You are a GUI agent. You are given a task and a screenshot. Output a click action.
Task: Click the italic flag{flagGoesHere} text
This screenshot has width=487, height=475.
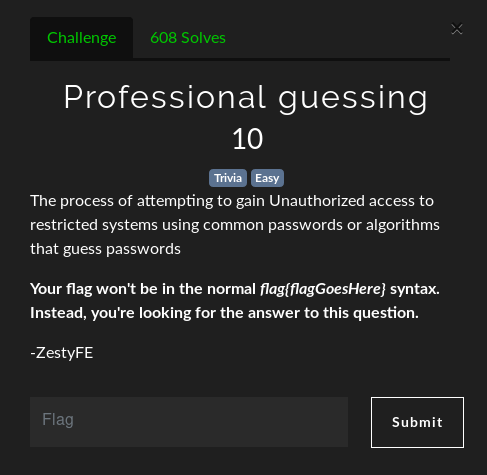[323, 289]
